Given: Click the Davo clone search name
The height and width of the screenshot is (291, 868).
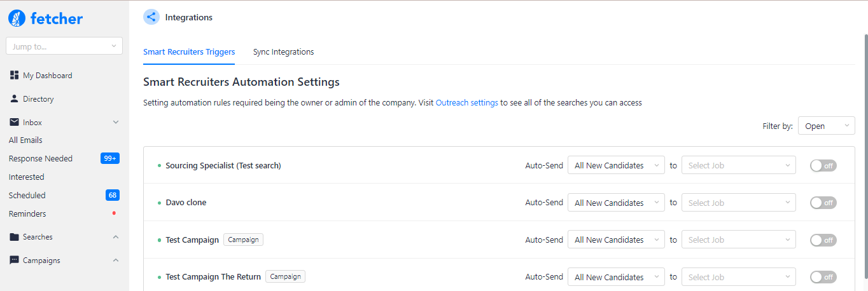Looking at the screenshot, I should coord(186,203).
